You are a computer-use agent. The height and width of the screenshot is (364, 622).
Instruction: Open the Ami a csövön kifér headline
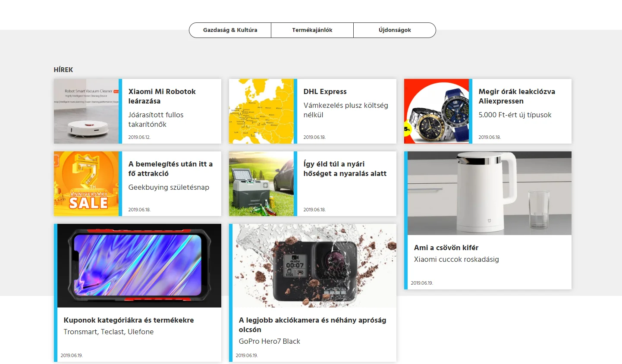tap(446, 248)
